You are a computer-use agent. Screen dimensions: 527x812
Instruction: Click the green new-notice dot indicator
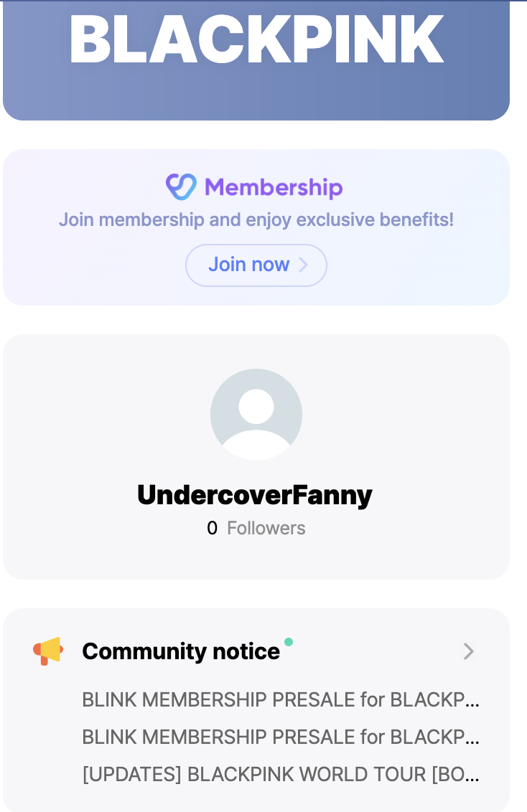pos(289,641)
